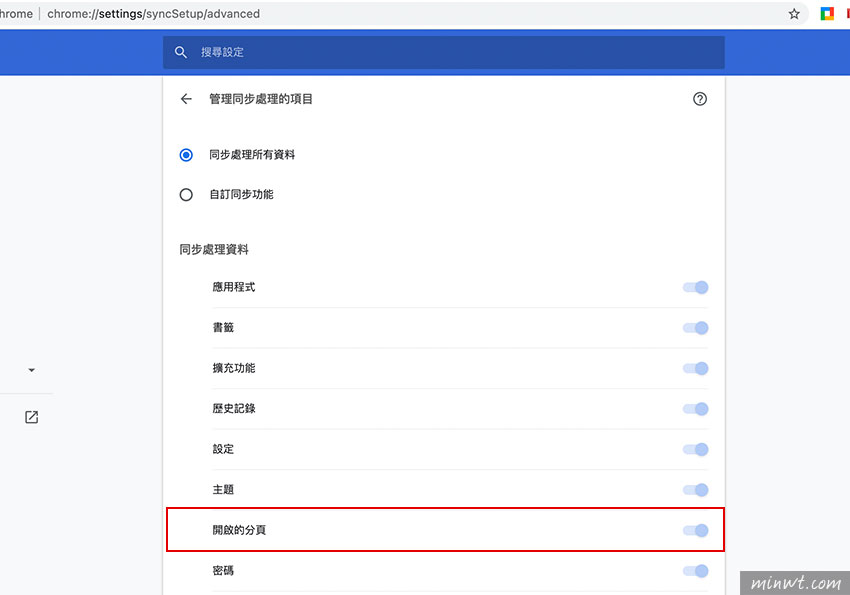
Task: Click the 設定 row label
Action: click(223, 449)
